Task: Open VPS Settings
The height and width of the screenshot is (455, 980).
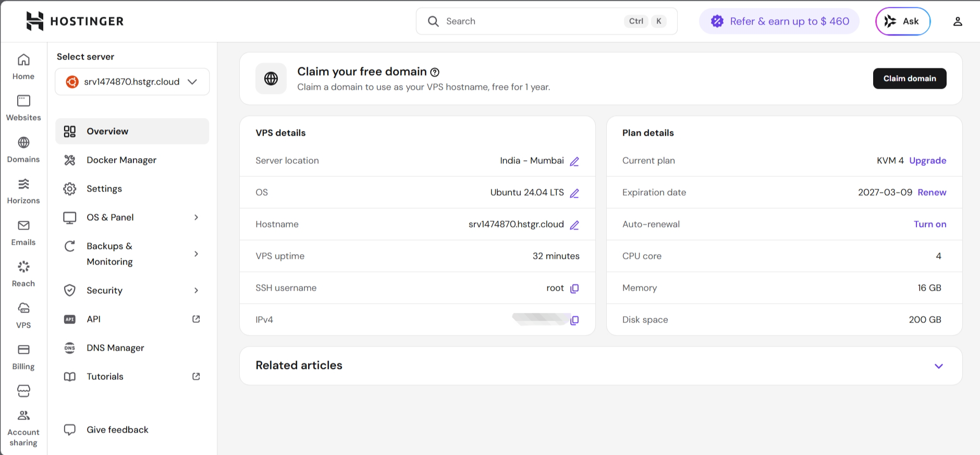Action: [x=132, y=188]
